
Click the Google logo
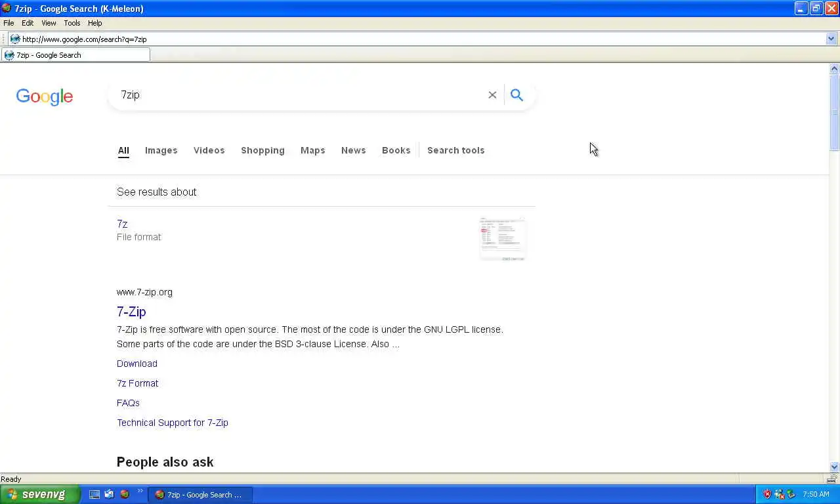click(45, 96)
